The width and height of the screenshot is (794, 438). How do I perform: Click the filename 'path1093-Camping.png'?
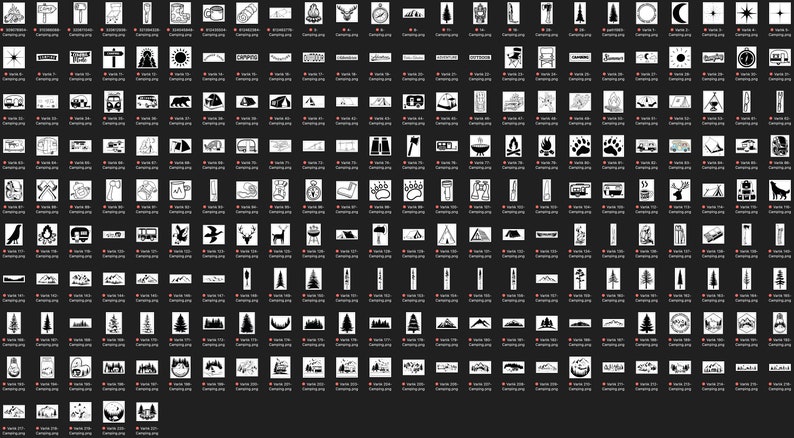[x=613, y=32]
